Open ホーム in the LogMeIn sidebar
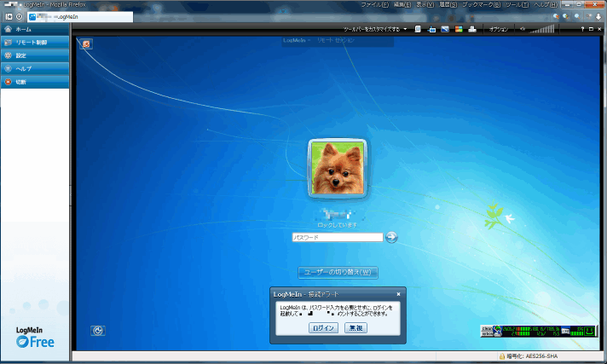Viewport: 607px width, 364px height. [x=35, y=29]
